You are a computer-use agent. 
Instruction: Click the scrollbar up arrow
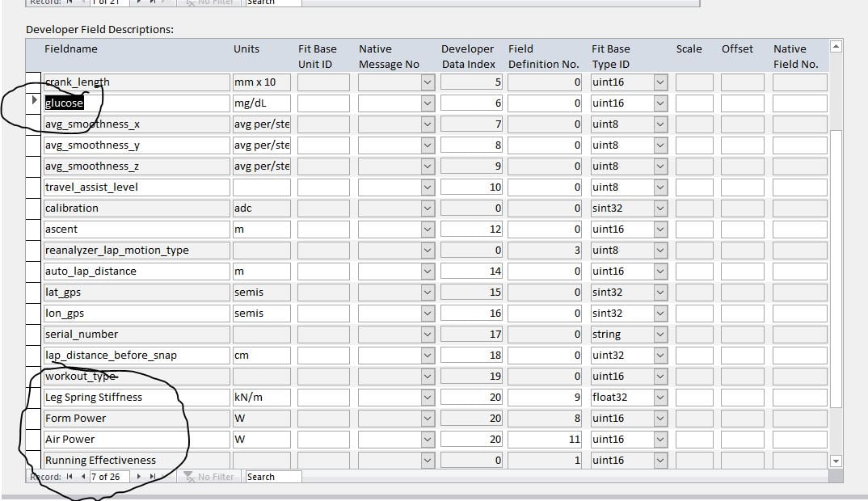pos(836,46)
